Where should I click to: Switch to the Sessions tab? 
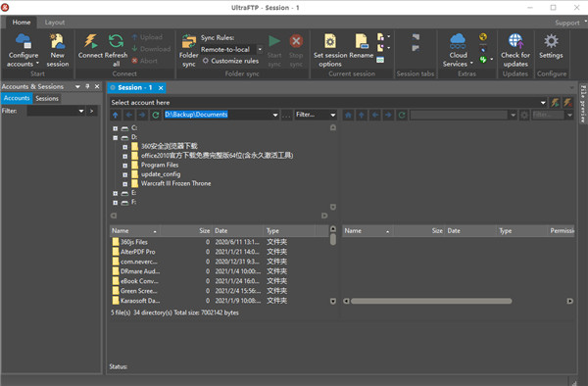47,98
